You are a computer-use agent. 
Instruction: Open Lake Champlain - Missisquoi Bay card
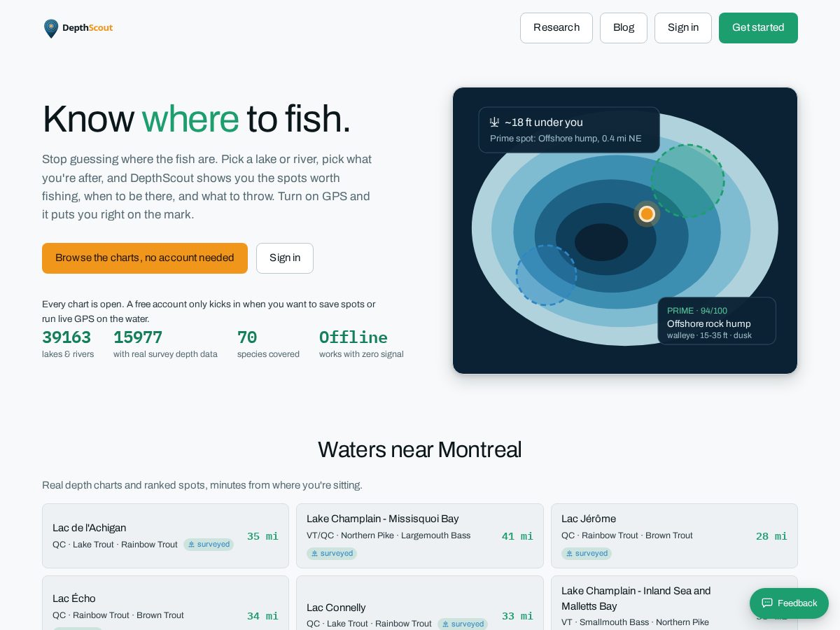coord(420,536)
